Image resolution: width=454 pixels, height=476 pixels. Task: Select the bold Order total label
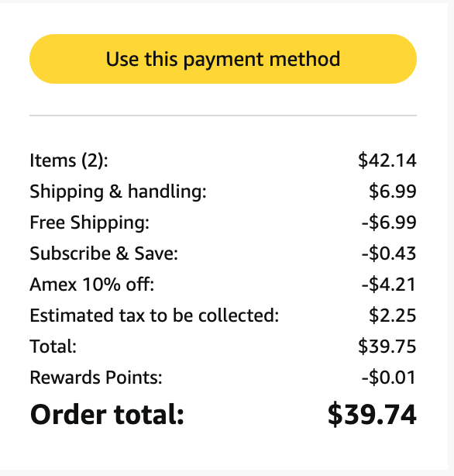107,415
